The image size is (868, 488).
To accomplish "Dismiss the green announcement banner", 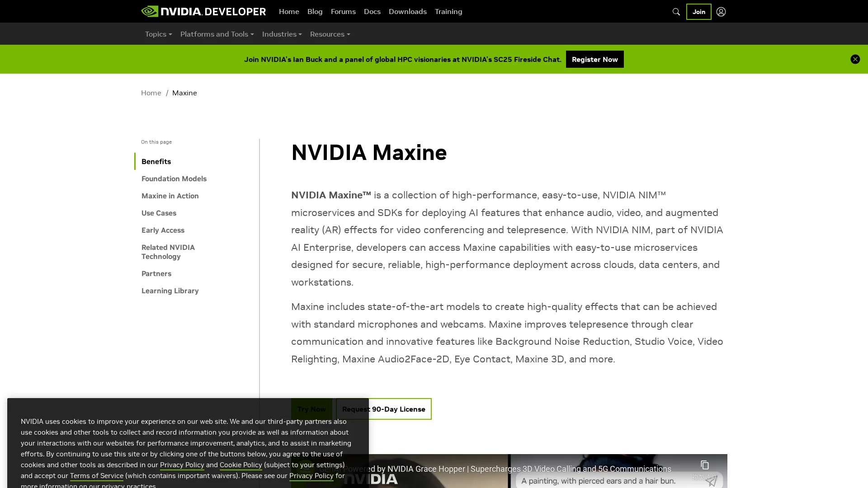I will coord(854,59).
